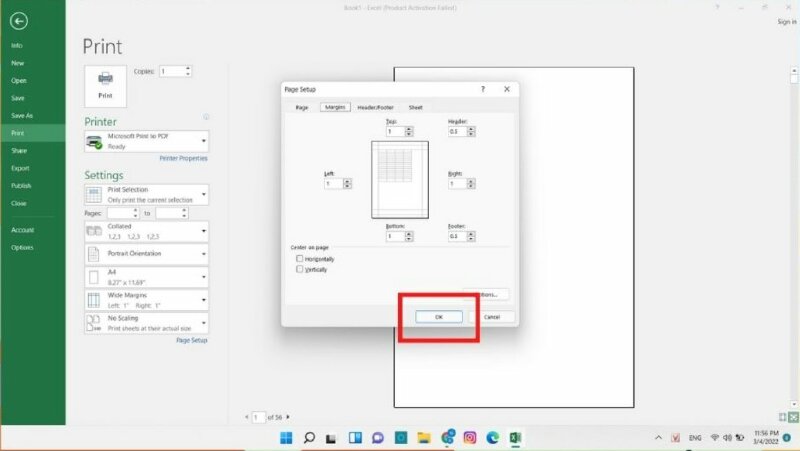This screenshot has width=800, height=451.
Task: Switch to Page tab in Page Setup
Action: pyautogui.click(x=302, y=108)
